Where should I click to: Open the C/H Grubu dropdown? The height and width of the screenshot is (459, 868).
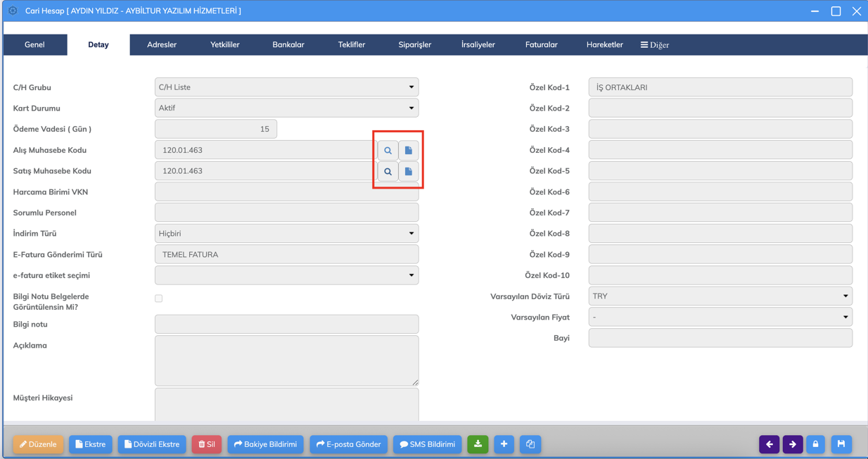coord(286,87)
